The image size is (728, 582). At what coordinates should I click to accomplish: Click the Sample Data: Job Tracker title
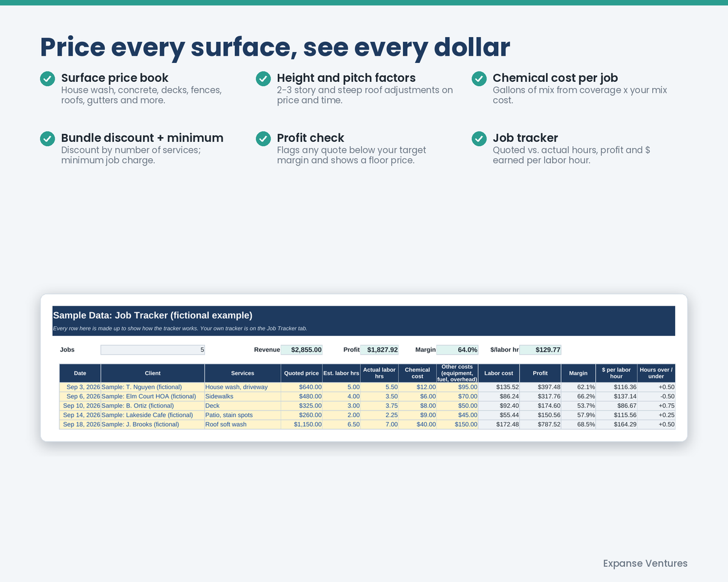point(152,315)
